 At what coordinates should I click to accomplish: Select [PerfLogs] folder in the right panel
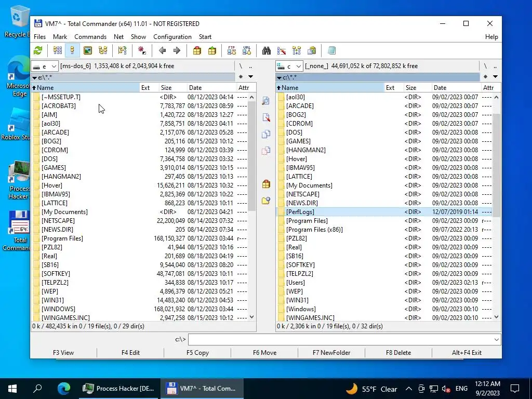(384, 212)
